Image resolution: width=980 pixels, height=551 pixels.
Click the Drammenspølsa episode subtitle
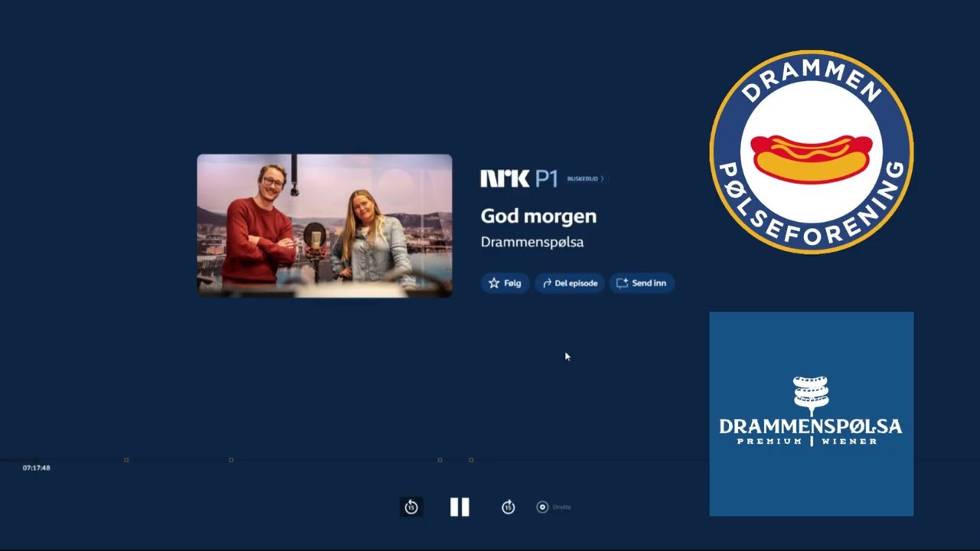(x=532, y=242)
